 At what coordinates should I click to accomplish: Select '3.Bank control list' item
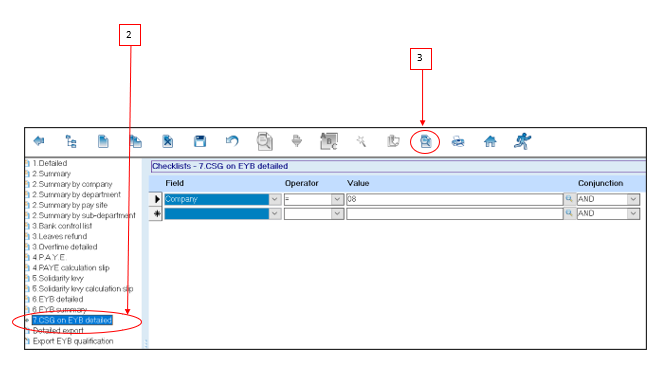pyautogui.click(x=62, y=226)
